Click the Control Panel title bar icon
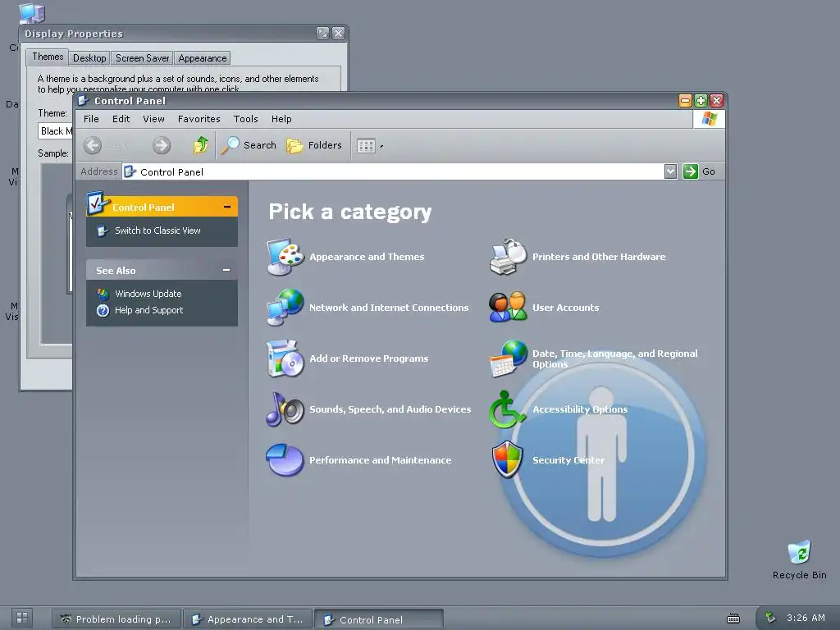The width and height of the screenshot is (840, 630). 83,100
